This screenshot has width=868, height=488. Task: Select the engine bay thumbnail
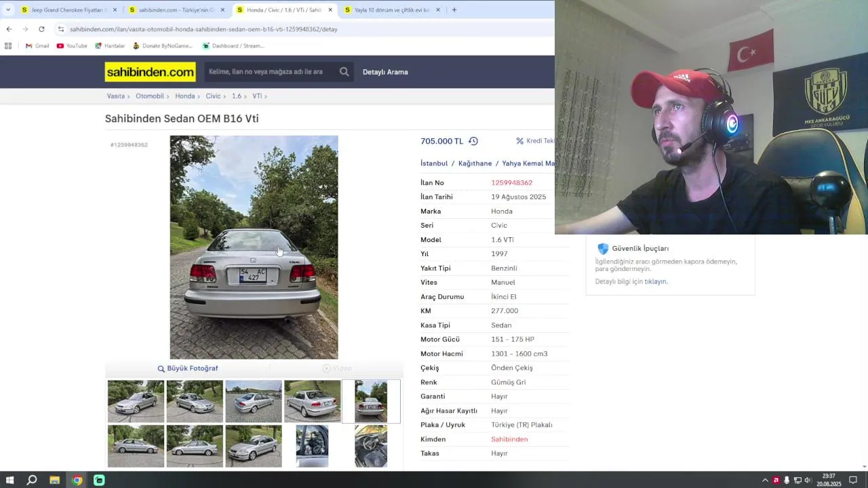click(x=312, y=446)
